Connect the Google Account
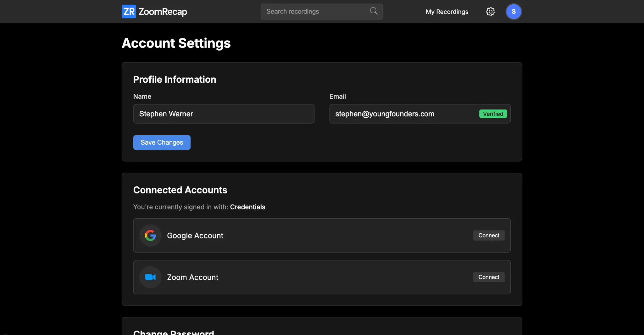 pyautogui.click(x=488, y=235)
